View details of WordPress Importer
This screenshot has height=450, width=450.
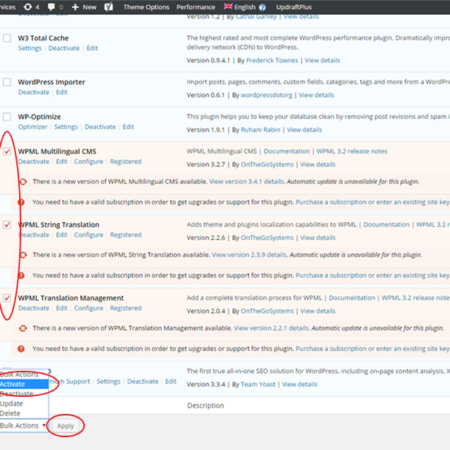click(x=316, y=95)
